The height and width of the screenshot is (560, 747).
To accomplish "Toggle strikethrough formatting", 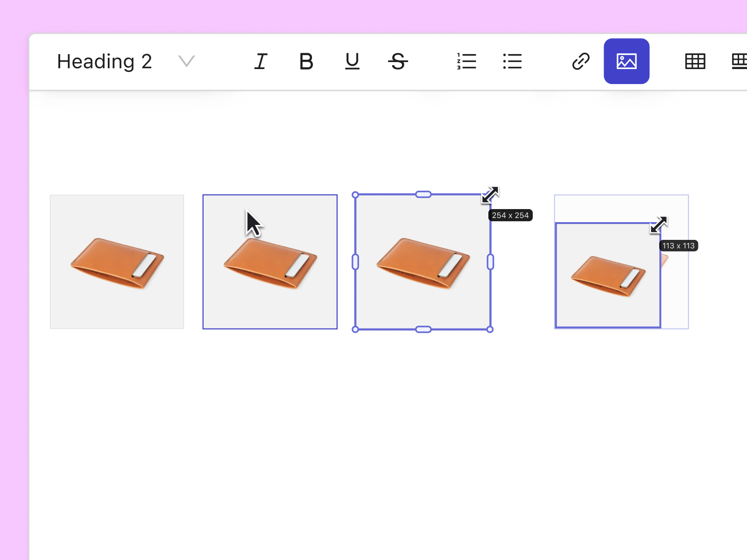I will pos(398,61).
